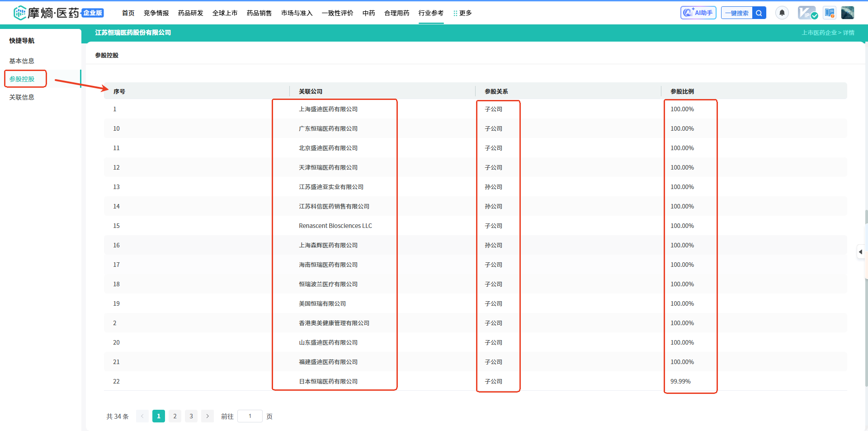Go to pagination page 2
The height and width of the screenshot is (431, 868).
click(x=175, y=416)
